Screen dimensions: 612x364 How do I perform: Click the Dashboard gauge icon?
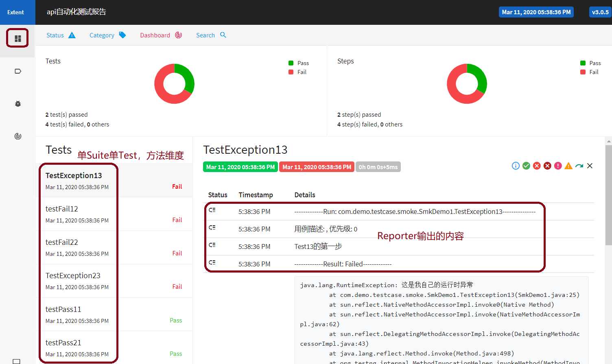tap(178, 35)
